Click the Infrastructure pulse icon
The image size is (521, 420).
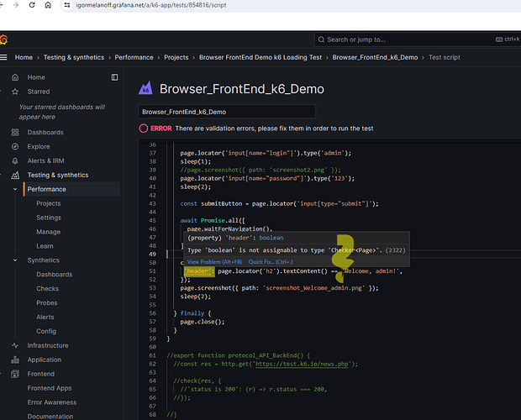point(15,345)
